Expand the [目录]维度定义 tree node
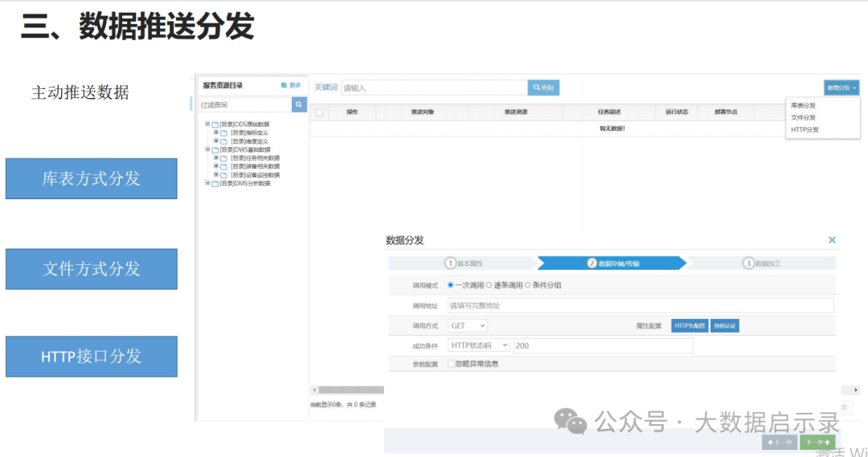This screenshot has width=868, height=457. tap(216, 141)
